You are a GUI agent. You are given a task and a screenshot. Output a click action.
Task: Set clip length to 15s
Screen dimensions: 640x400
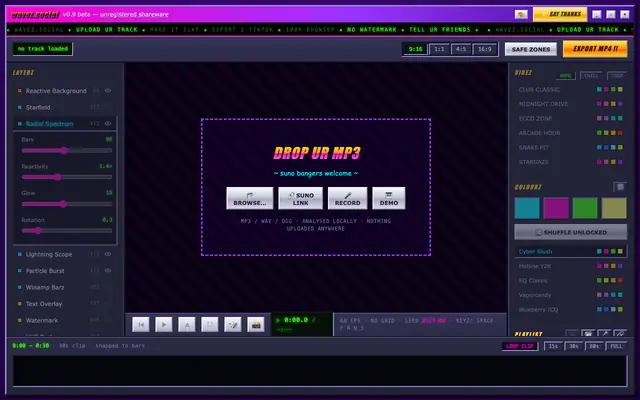[x=553, y=346]
